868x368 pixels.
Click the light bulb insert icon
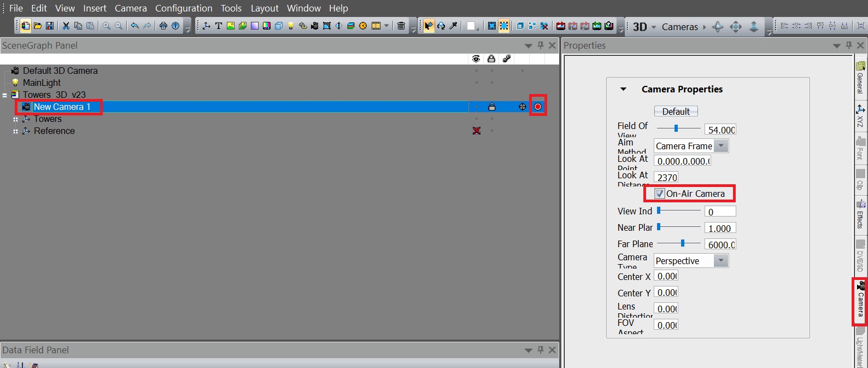tap(291, 26)
